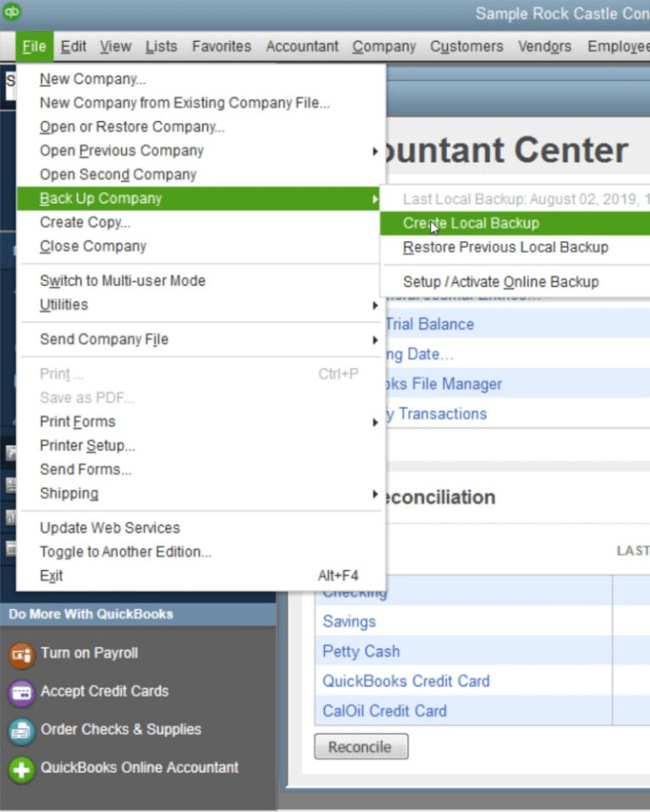Click Accept Credit Cards label

coord(105,691)
